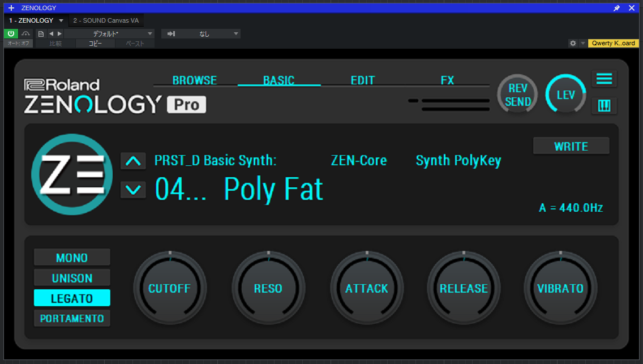Turn on UNISON
This screenshot has height=364, width=643.
click(x=72, y=278)
